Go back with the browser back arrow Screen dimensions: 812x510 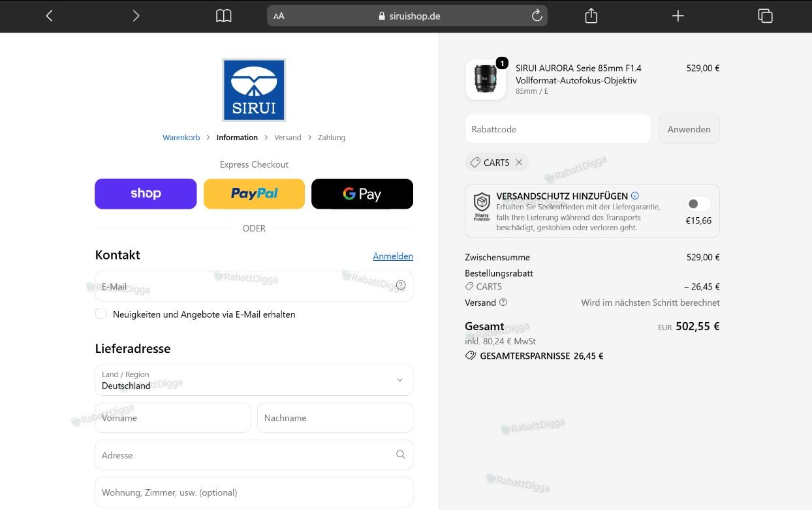(x=49, y=16)
